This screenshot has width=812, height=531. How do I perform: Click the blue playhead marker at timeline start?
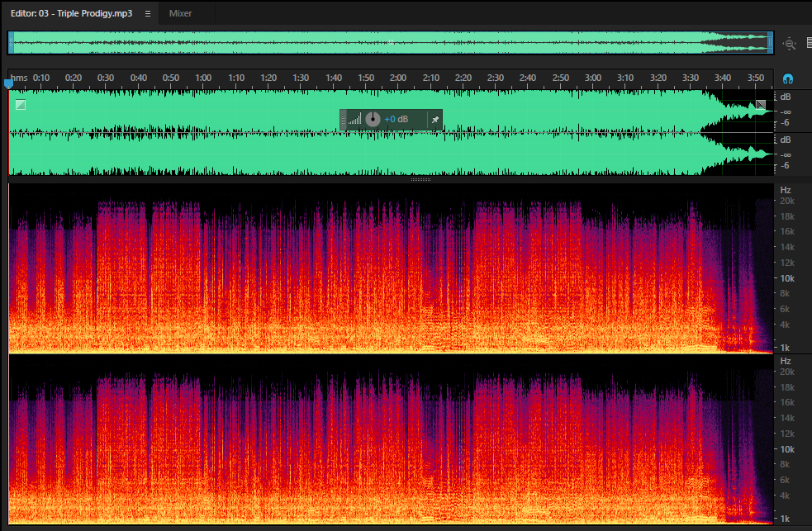pyautogui.click(x=8, y=83)
